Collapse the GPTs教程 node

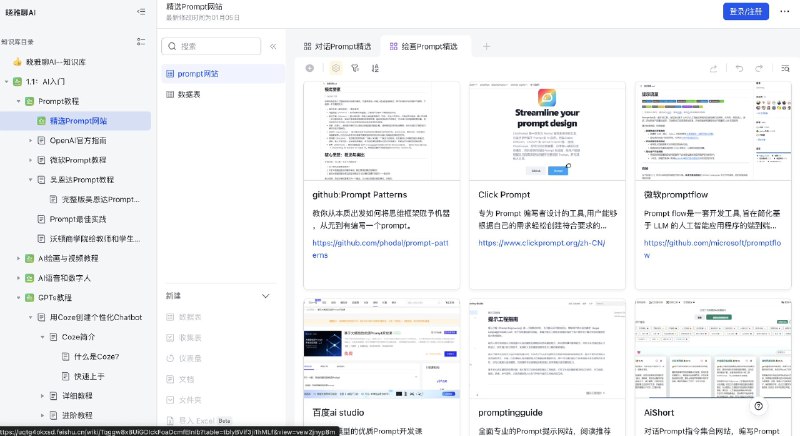[x=18, y=298]
